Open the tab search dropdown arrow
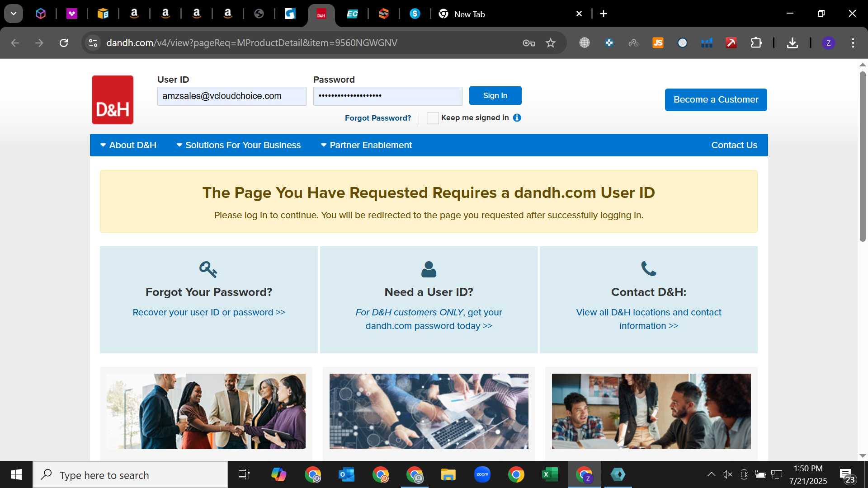 coord(14,14)
